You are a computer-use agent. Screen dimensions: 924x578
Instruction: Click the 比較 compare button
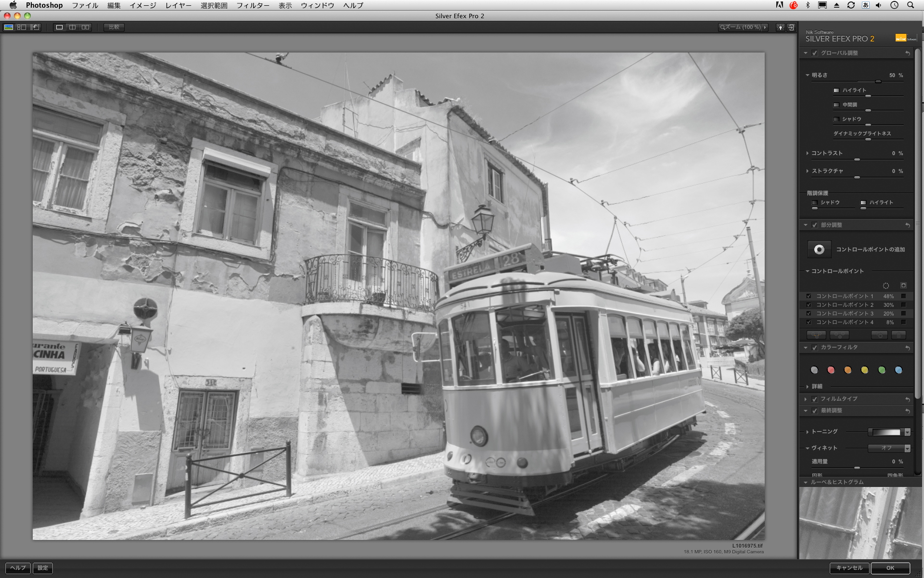(114, 27)
